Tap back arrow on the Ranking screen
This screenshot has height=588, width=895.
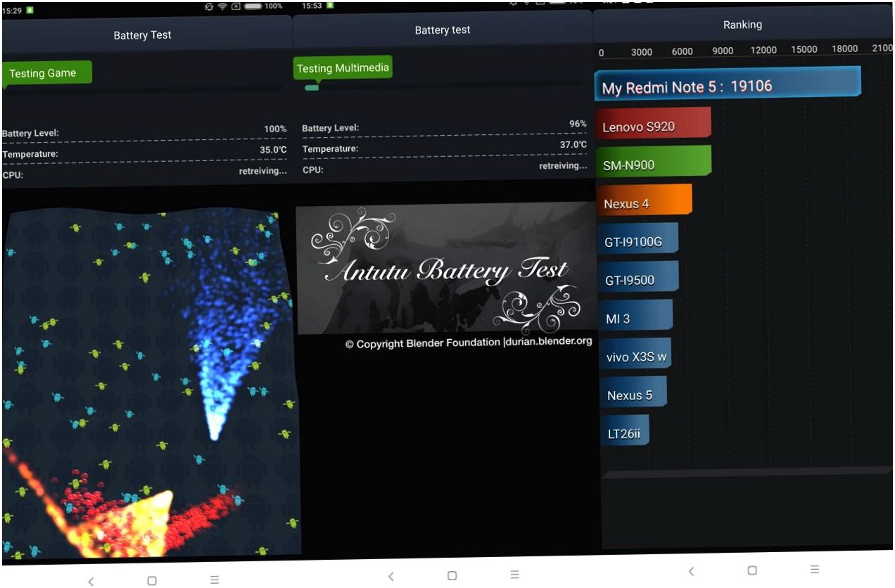691,571
